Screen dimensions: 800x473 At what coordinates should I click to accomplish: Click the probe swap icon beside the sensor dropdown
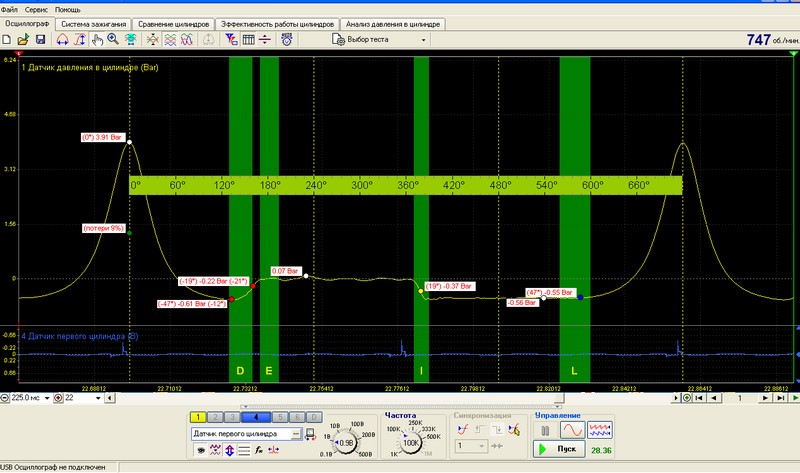[x=310, y=434]
